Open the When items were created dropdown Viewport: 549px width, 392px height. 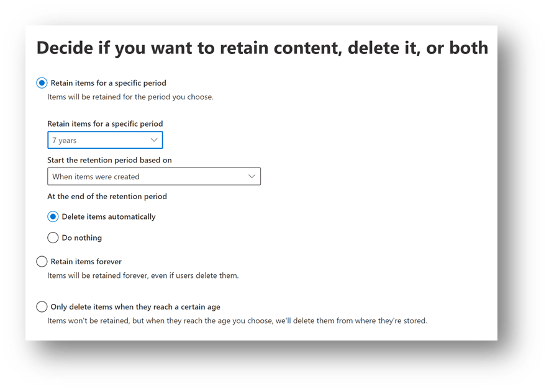pos(154,177)
